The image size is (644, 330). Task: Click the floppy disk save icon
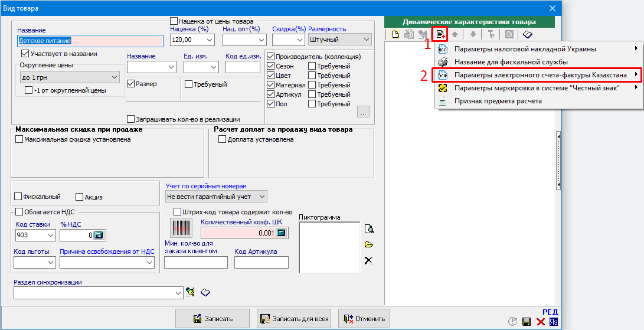[527, 322]
